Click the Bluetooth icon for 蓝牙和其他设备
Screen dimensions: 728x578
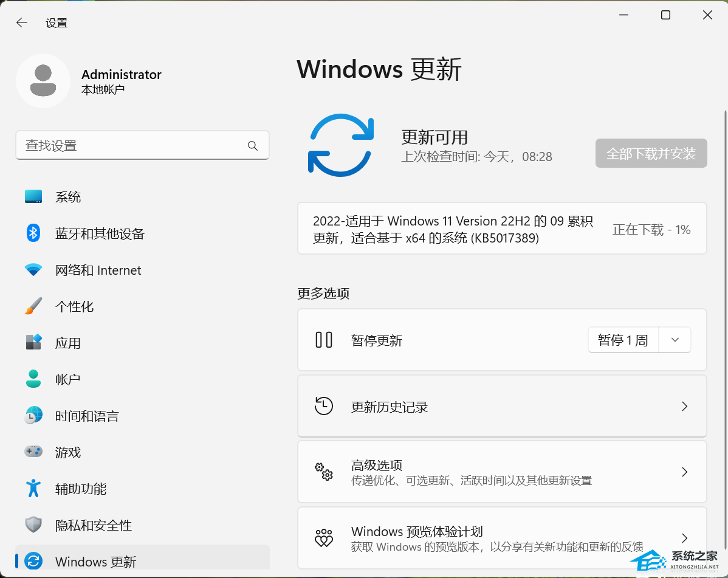[33, 233]
